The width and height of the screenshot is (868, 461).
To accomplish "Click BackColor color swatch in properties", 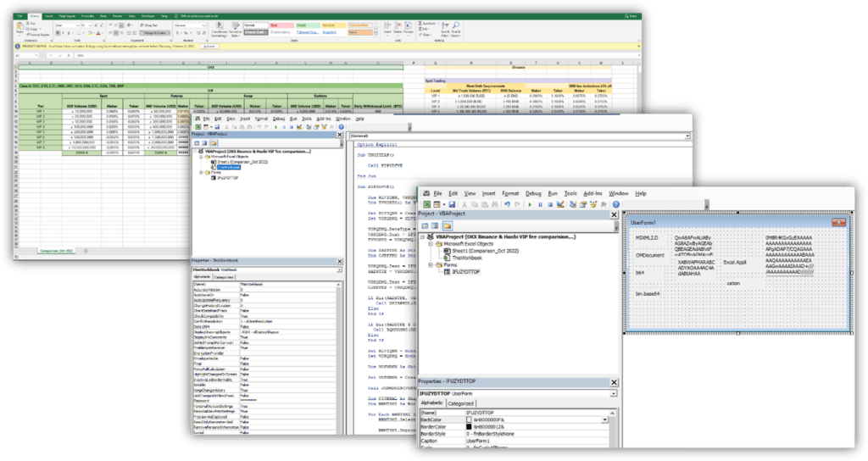I will click(x=468, y=419).
